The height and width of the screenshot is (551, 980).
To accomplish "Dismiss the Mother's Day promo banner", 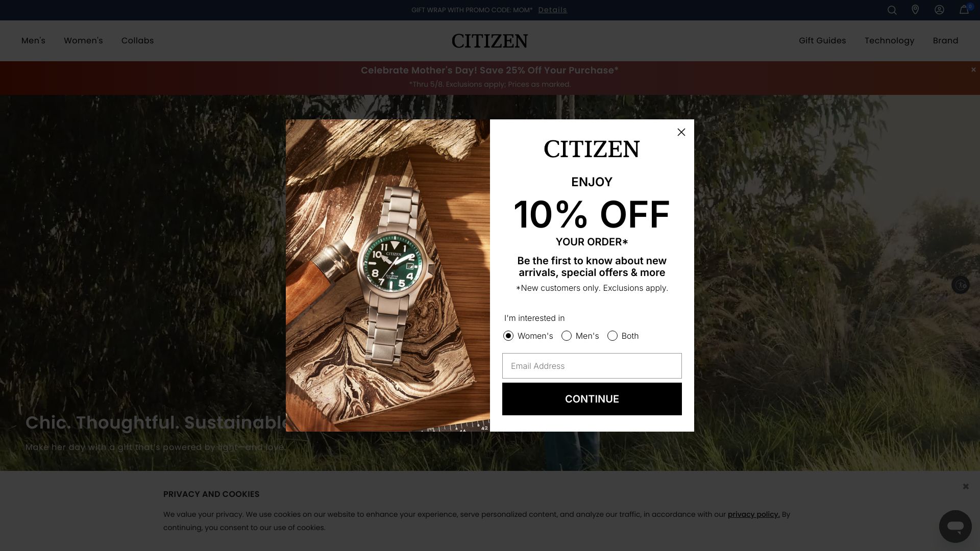I will pos(973,70).
